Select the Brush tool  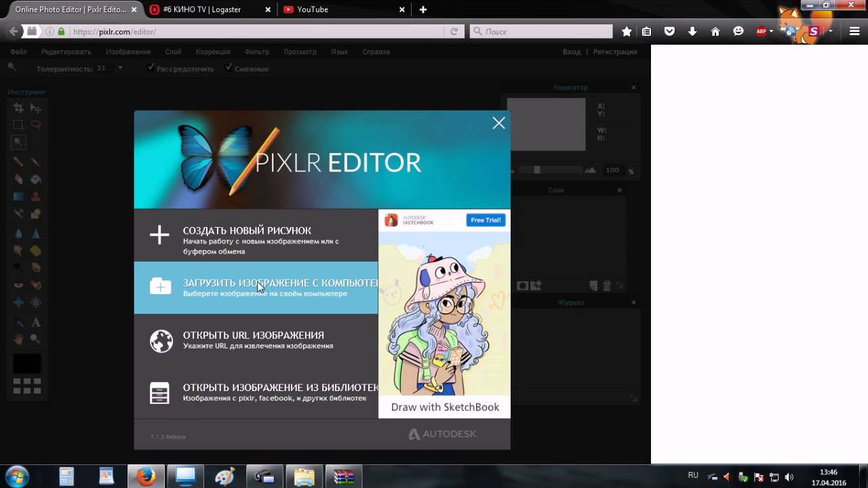(x=35, y=162)
